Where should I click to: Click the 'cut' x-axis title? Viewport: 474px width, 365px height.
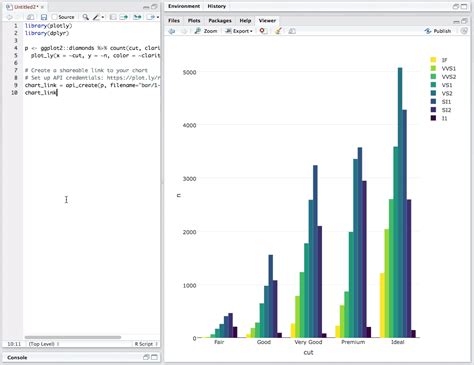tap(308, 352)
